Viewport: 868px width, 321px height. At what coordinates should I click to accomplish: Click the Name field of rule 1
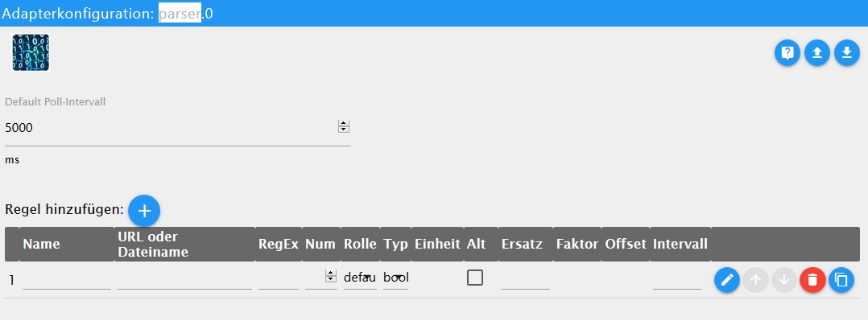pyautogui.click(x=66, y=278)
